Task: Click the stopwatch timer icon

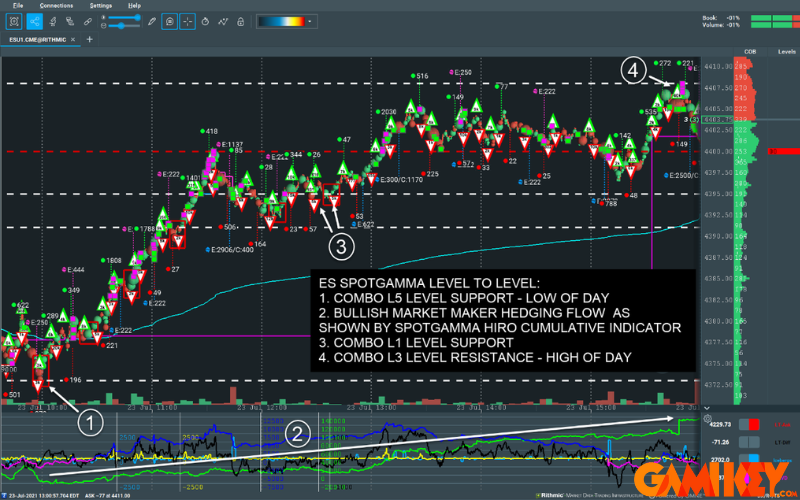Action: pyautogui.click(x=205, y=21)
